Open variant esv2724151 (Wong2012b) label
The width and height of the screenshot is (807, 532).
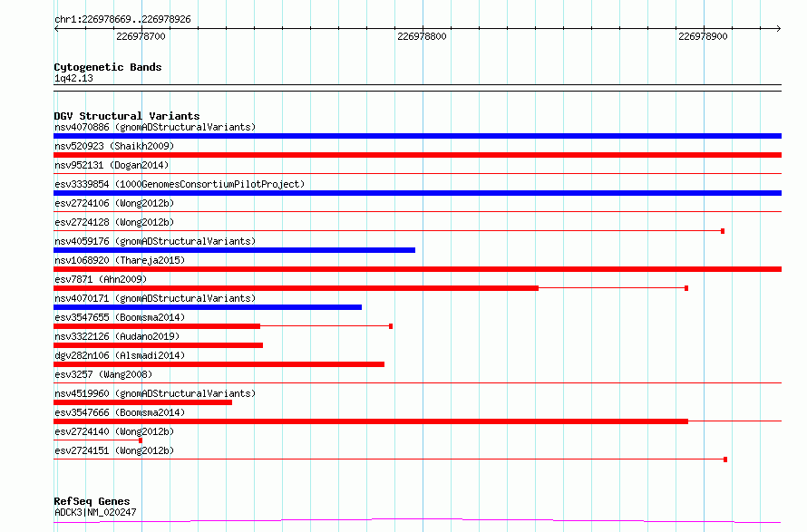(114, 450)
